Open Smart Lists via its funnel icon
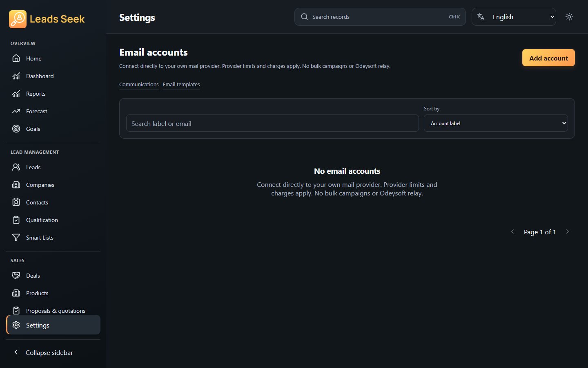 (x=16, y=238)
